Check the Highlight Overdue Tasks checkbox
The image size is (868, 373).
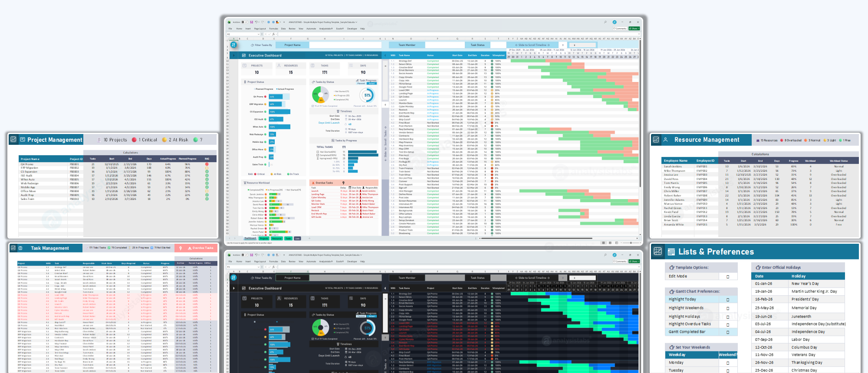[x=728, y=325]
